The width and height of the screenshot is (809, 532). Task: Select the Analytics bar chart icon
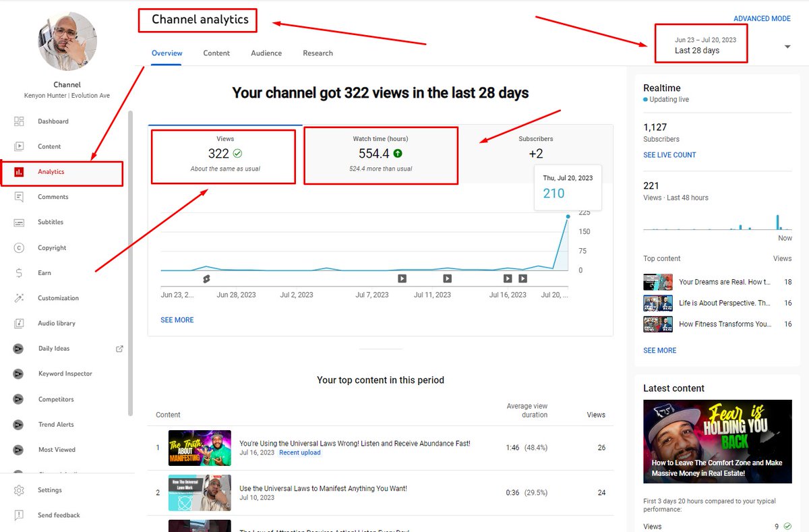click(x=19, y=172)
